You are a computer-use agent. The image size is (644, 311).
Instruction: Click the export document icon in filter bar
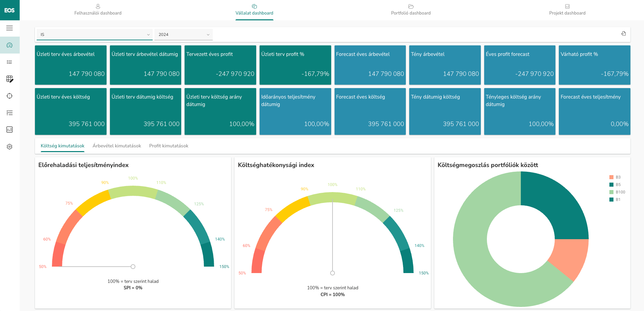pyautogui.click(x=624, y=33)
